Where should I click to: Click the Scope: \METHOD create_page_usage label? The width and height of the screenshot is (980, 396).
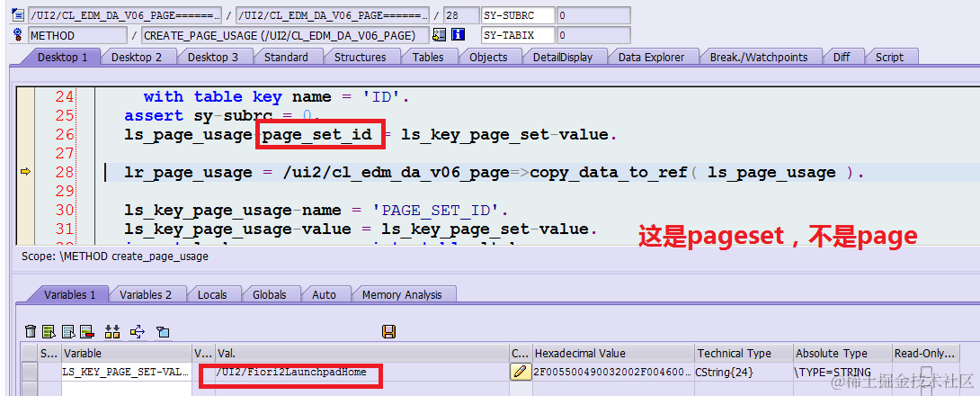tap(114, 256)
